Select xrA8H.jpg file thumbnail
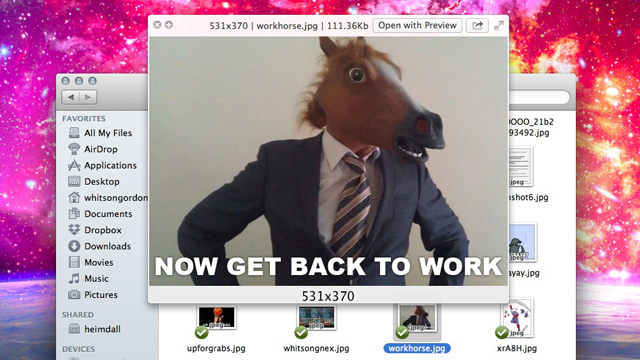Image resolution: width=640 pixels, height=360 pixels. [x=517, y=318]
